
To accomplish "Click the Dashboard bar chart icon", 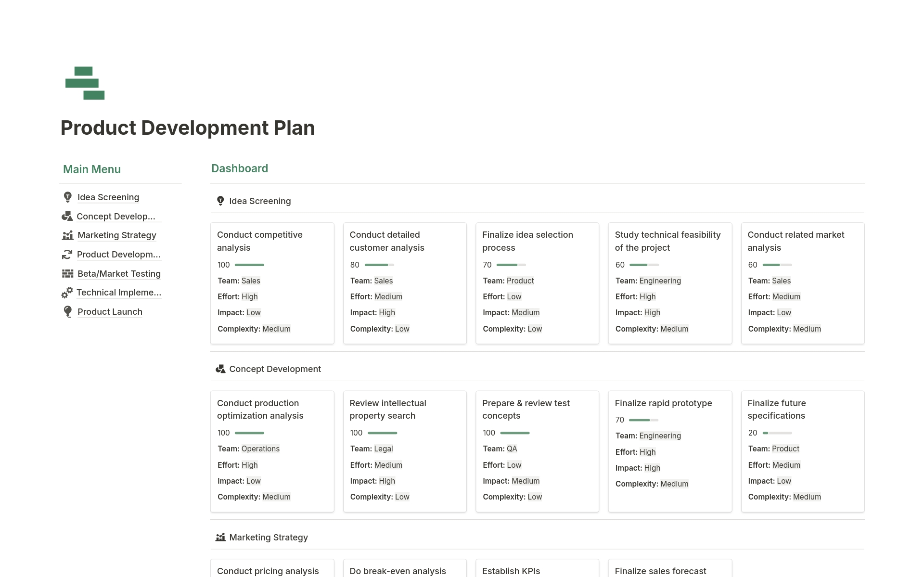I will click(83, 83).
